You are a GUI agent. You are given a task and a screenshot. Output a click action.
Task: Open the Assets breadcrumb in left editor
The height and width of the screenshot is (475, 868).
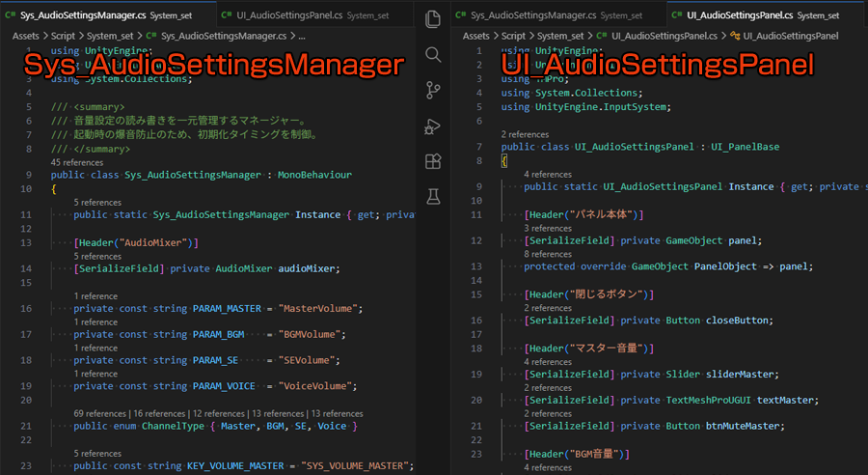(x=26, y=35)
